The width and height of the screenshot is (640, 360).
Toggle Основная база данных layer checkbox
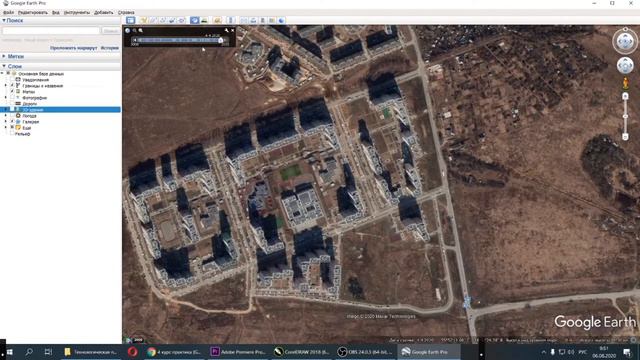point(8,73)
